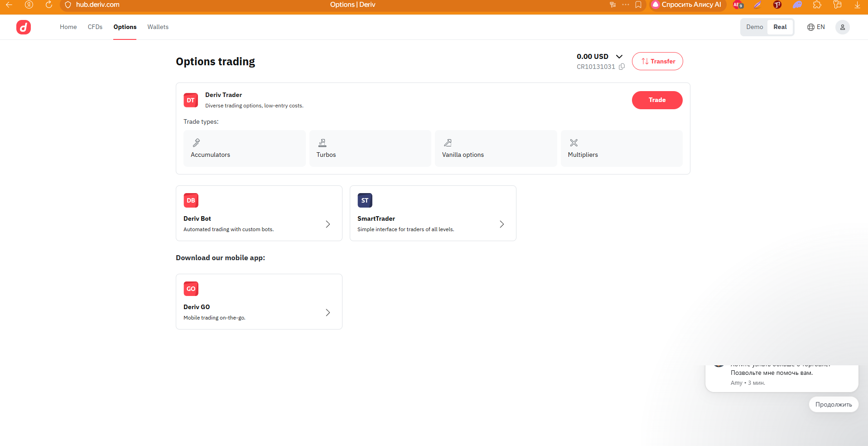Click the AE extension icon
The width and height of the screenshot is (868, 446).
[x=738, y=5]
